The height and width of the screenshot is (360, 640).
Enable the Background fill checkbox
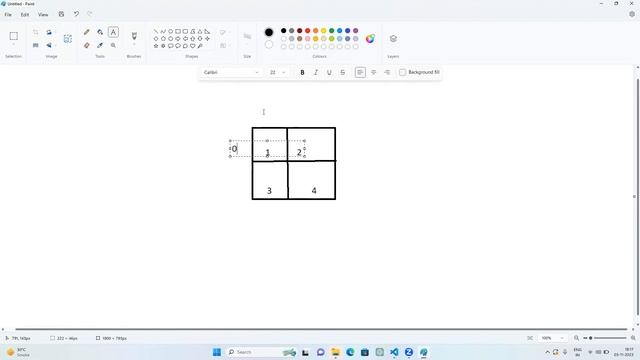[x=402, y=72]
